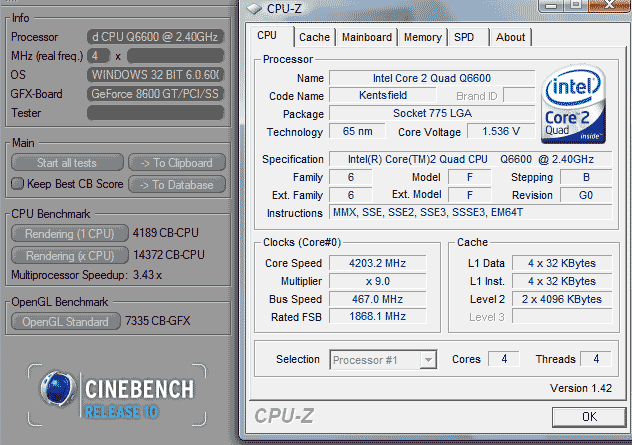
Task: Click the Code Name value Kentsfield
Action: tap(383, 96)
